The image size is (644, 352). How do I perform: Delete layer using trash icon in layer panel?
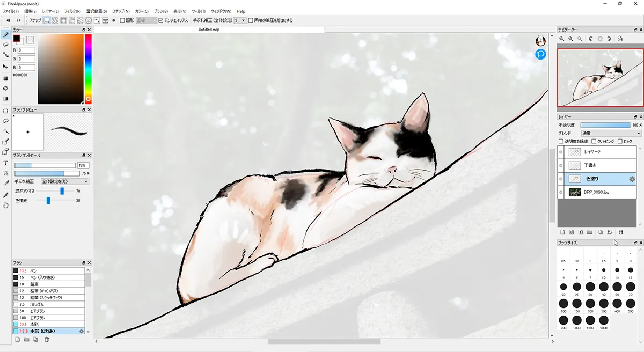[x=621, y=232]
